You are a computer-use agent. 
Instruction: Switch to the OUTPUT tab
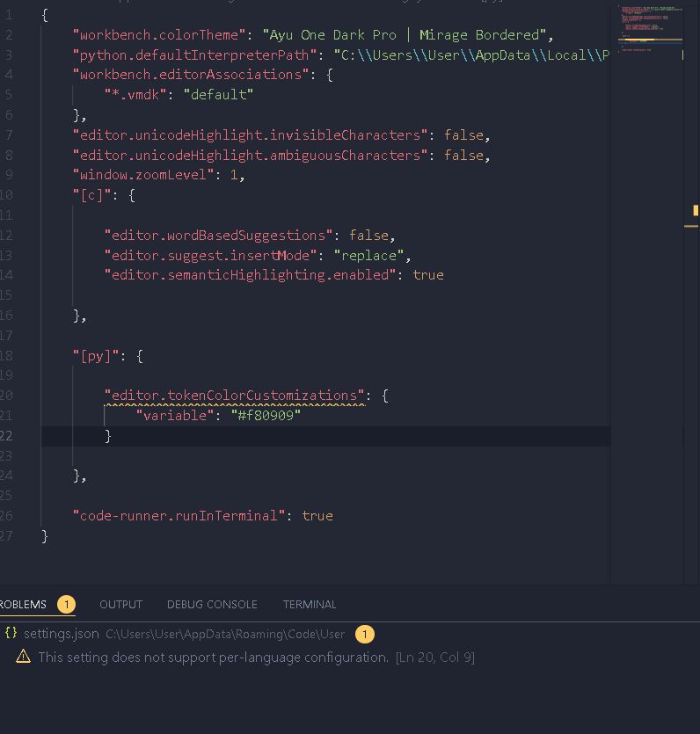pyautogui.click(x=120, y=604)
